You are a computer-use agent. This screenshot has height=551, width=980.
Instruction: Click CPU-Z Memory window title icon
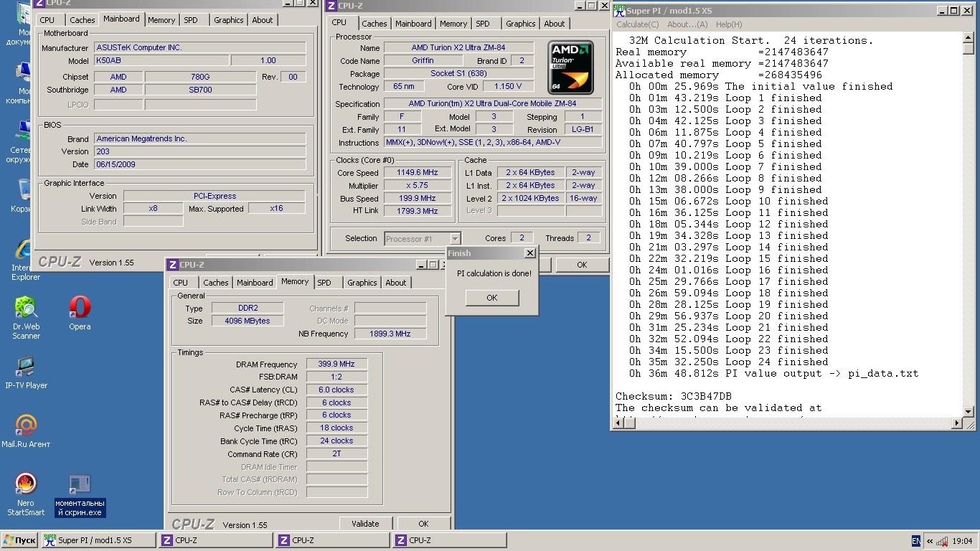point(173,265)
